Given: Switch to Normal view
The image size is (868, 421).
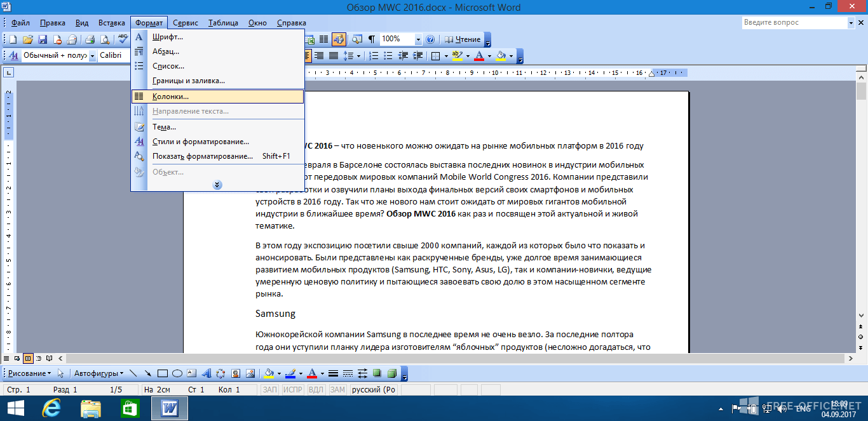Looking at the screenshot, I should pos(6,359).
